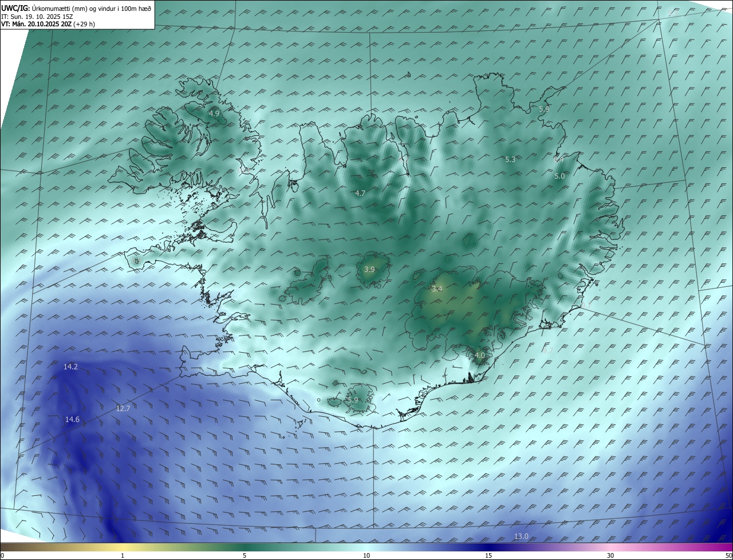The image size is (733, 560).
Task: Click the 4.7 value label
Action: (x=360, y=193)
